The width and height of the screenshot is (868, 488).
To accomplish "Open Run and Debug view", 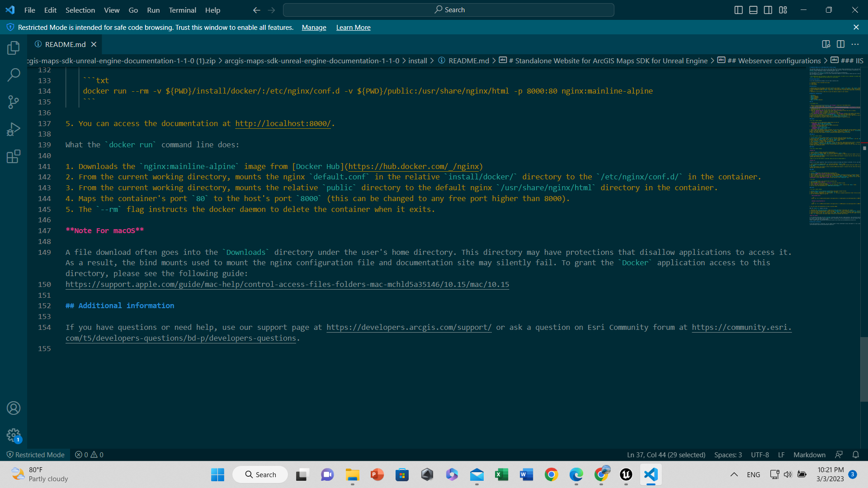I will [x=14, y=130].
